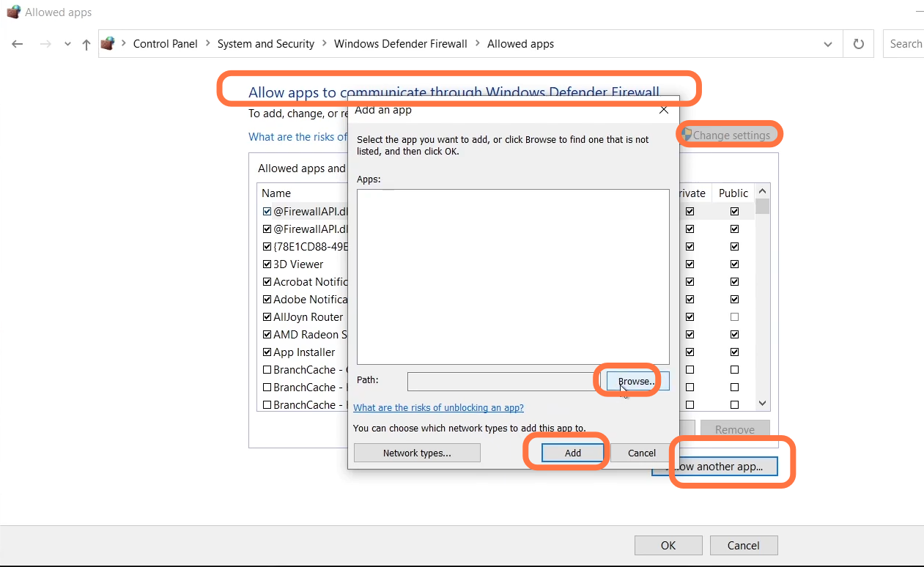The width and height of the screenshot is (924, 567).
Task: Open the System and Security breadcrumb
Action: click(266, 44)
